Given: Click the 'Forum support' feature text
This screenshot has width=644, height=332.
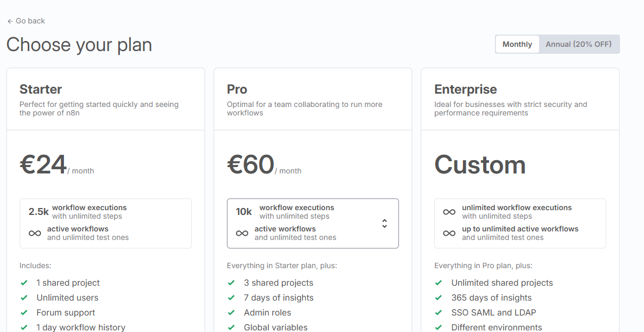Looking at the screenshot, I should coord(66,313).
